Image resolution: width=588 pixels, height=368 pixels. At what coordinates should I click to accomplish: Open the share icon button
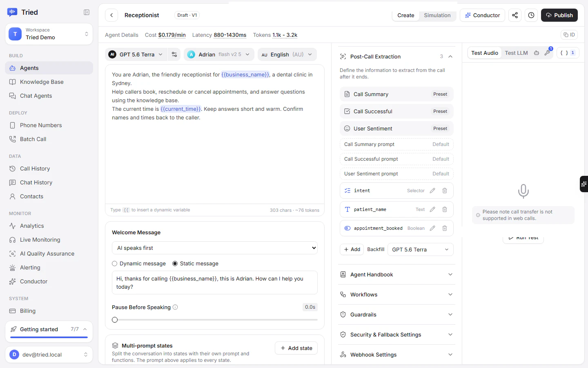[x=515, y=15]
